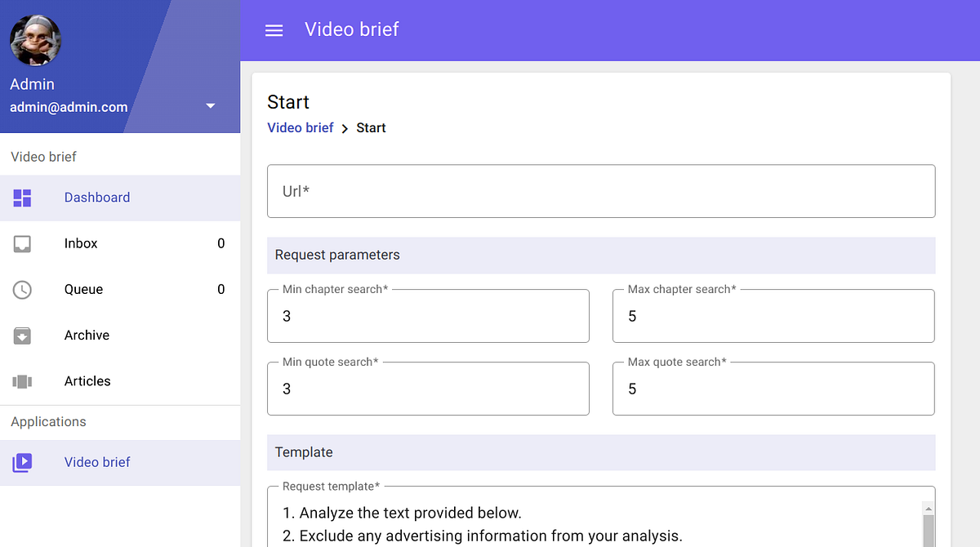Select Dashboard from the sidebar menu
The height and width of the screenshot is (547, 980).
[x=97, y=198]
